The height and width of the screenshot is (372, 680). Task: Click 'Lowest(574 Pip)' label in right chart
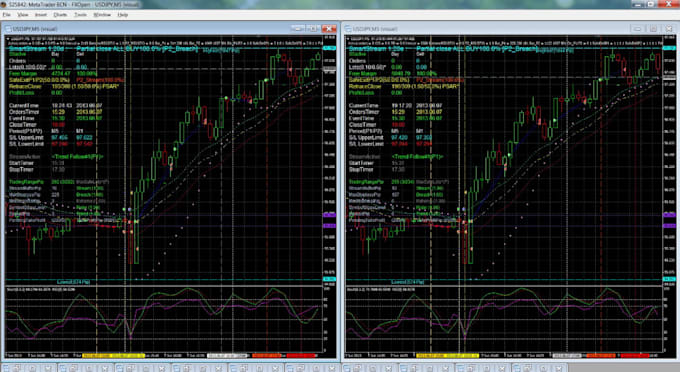(x=407, y=282)
